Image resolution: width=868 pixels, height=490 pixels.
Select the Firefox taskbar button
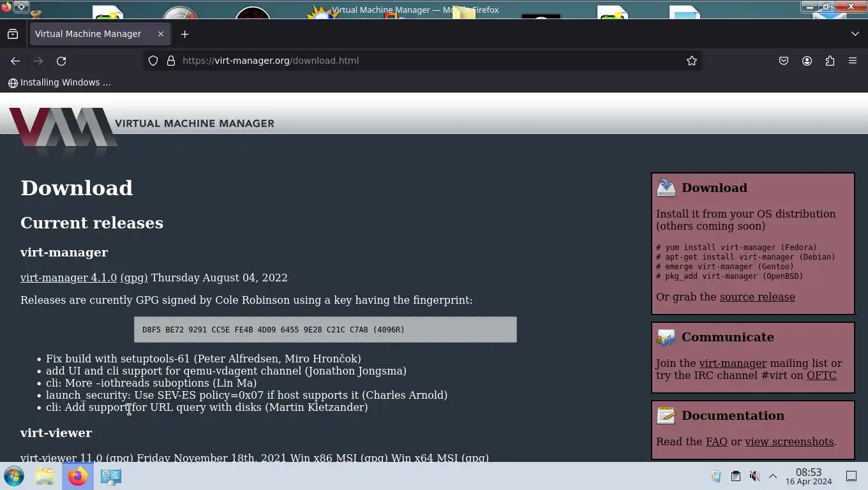click(x=78, y=476)
